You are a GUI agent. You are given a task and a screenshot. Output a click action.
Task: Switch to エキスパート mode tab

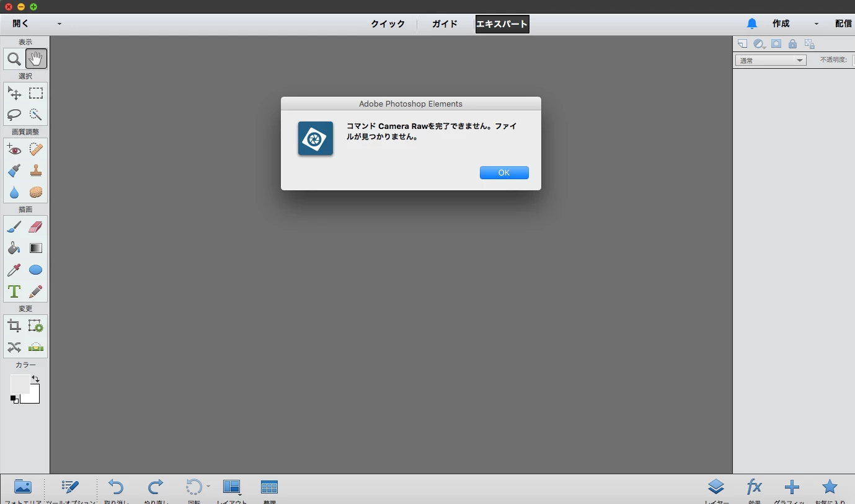coord(502,24)
